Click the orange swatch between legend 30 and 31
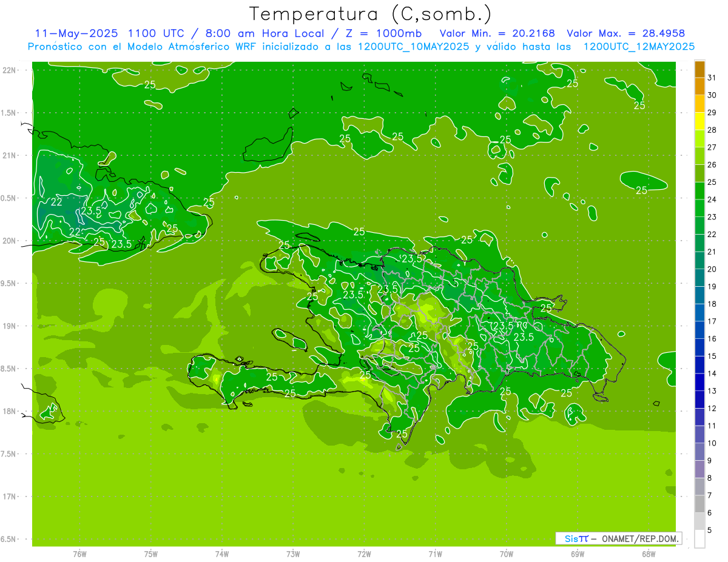728x562 pixels. [699, 87]
